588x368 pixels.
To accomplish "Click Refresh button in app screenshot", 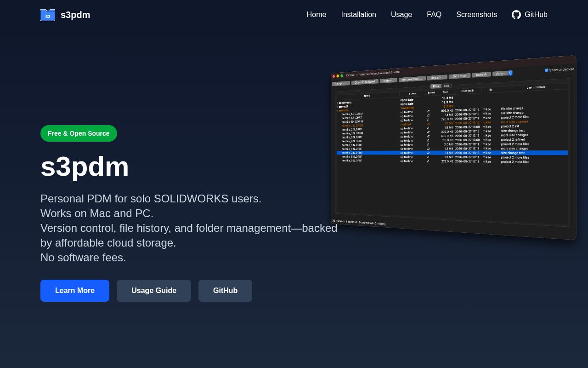I will 481,75.
